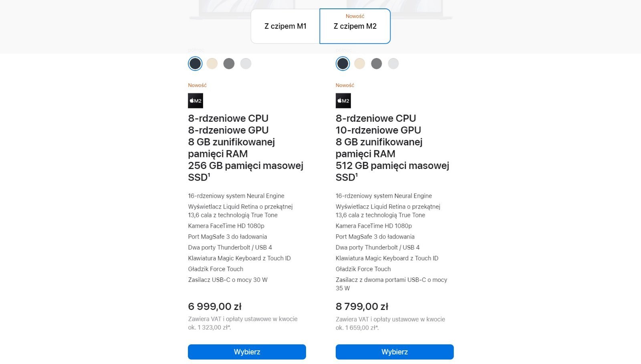Click the 8 799,00 zł price
The width and height of the screenshot is (641, 364).
(x=362, y=307)
